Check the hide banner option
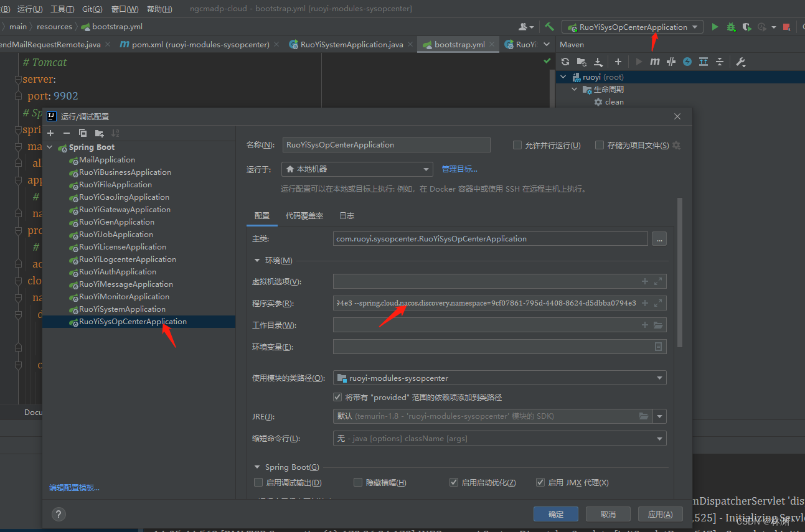The width and height of the screenshot is (805, 532). coord(358,482)
